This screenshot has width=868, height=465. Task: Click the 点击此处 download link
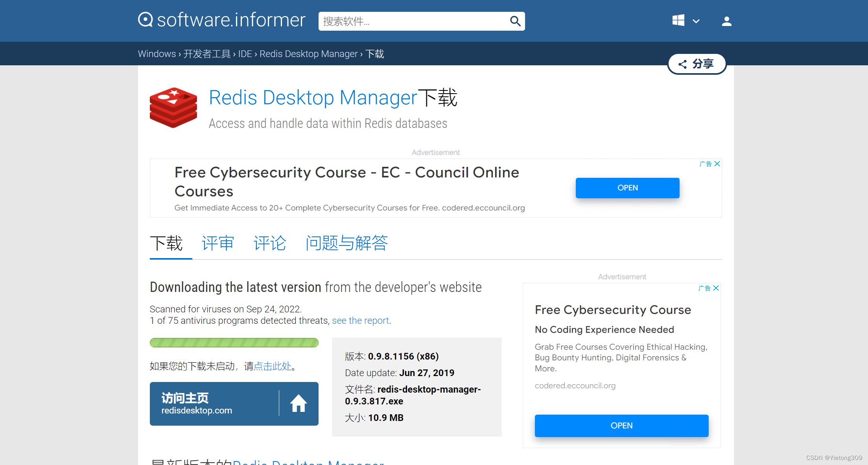coord(273,366)
